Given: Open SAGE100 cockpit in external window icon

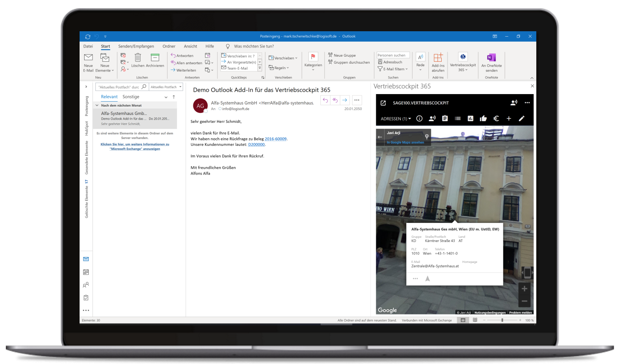Looking at the screenshot, I should (x=383, y=103).
